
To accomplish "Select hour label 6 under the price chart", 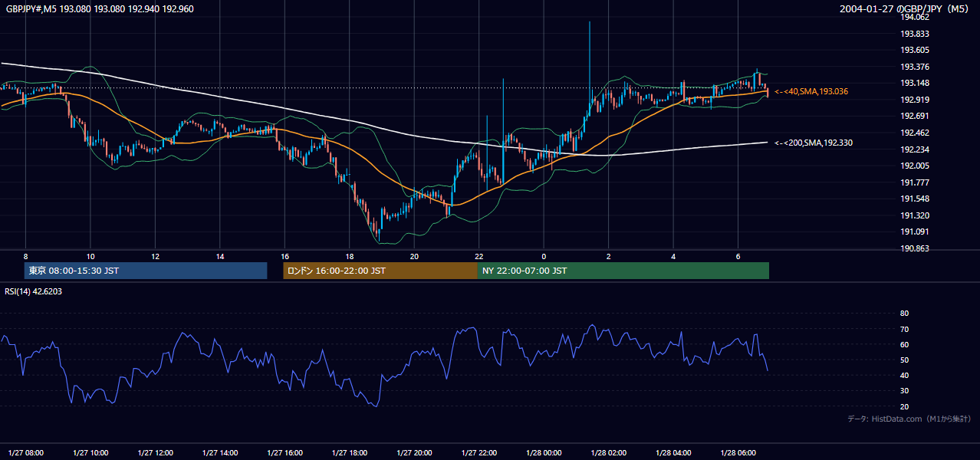I will point(738,256).
